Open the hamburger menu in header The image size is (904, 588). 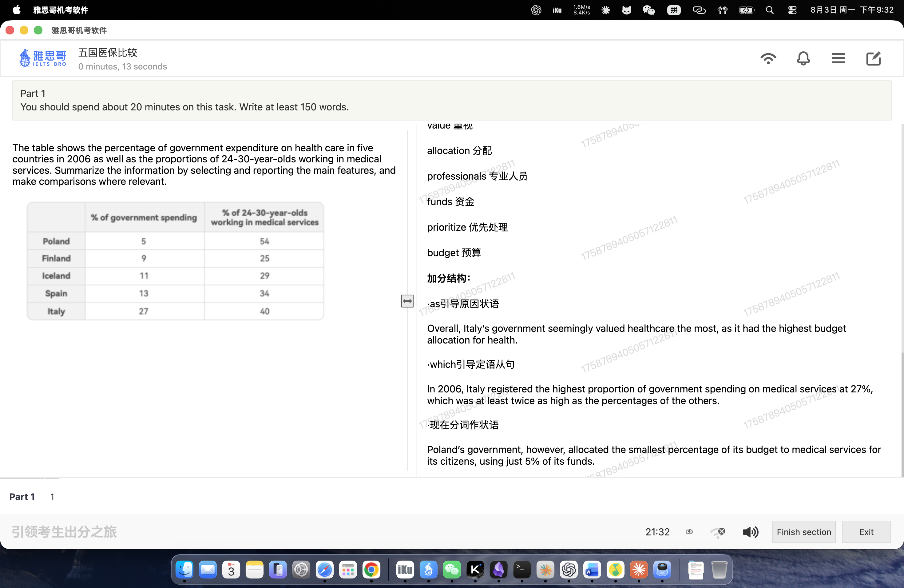838,58
